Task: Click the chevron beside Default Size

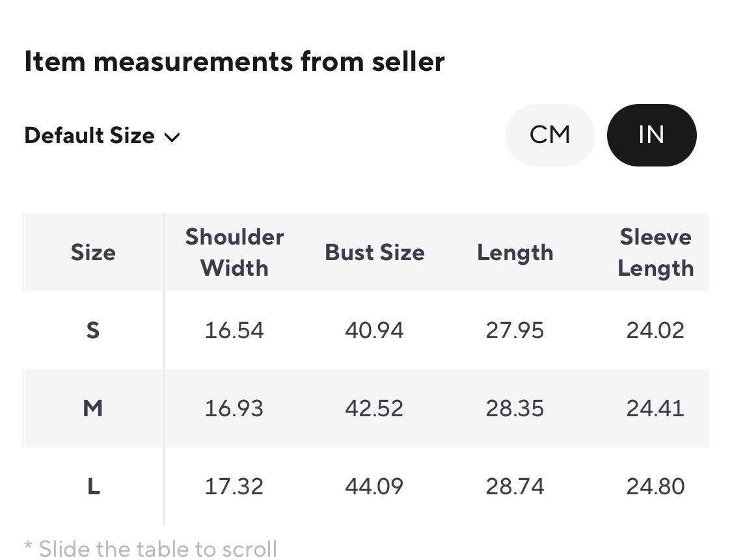Action: (172, 137)
